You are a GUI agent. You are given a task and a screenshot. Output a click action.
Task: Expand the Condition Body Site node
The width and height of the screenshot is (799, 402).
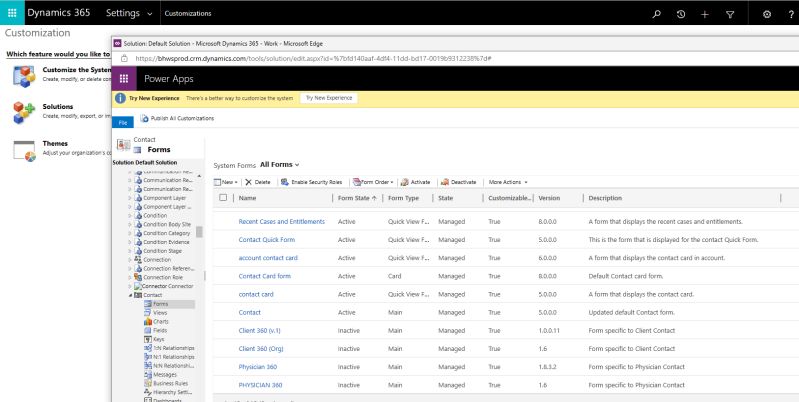click(x=129, y=224)
